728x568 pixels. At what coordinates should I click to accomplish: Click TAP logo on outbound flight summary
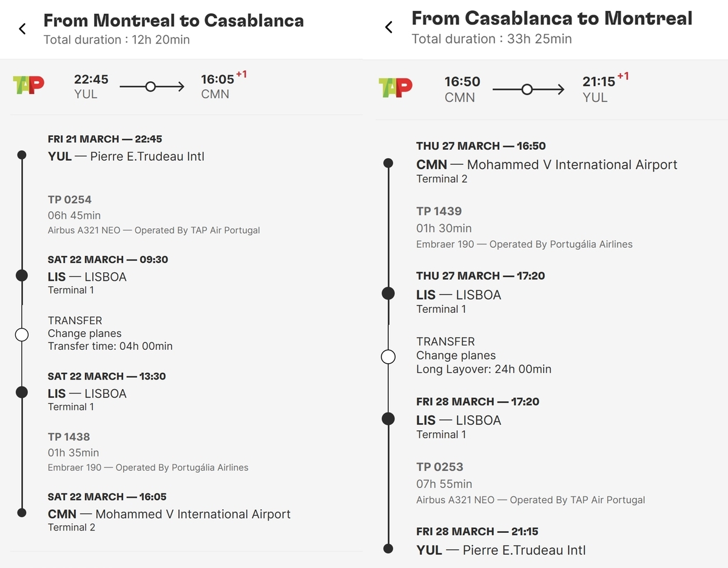[x=29, y=85]
